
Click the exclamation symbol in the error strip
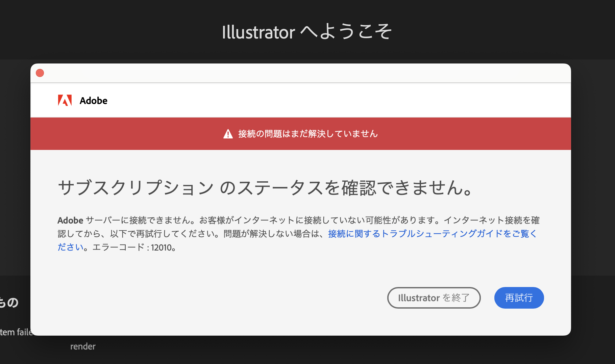click(x=228, y=134)
